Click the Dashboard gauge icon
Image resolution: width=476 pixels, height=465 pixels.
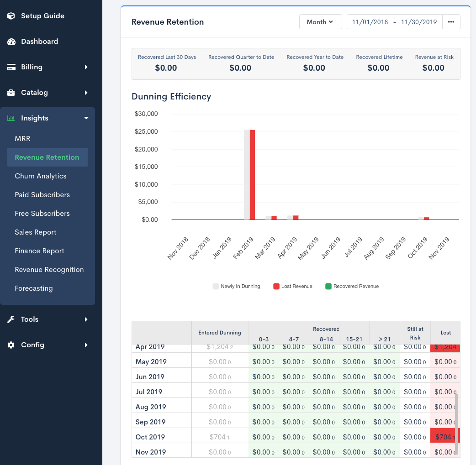[x=12, y=42]
